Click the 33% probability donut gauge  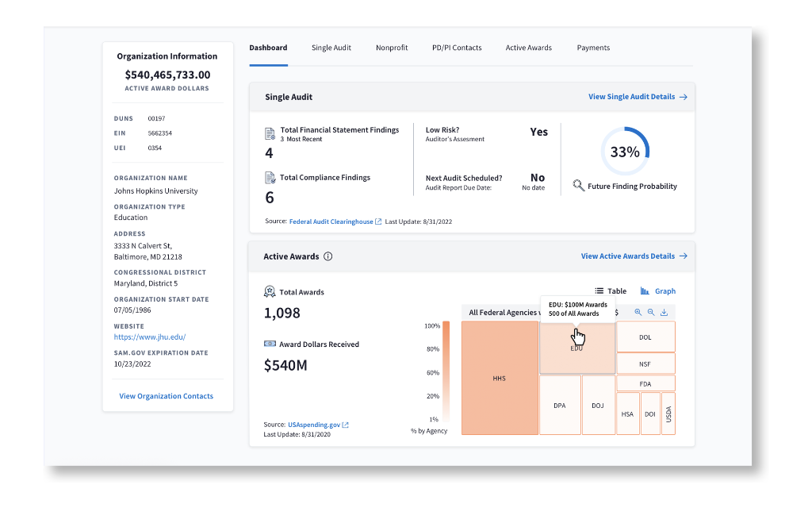[625, 152]
